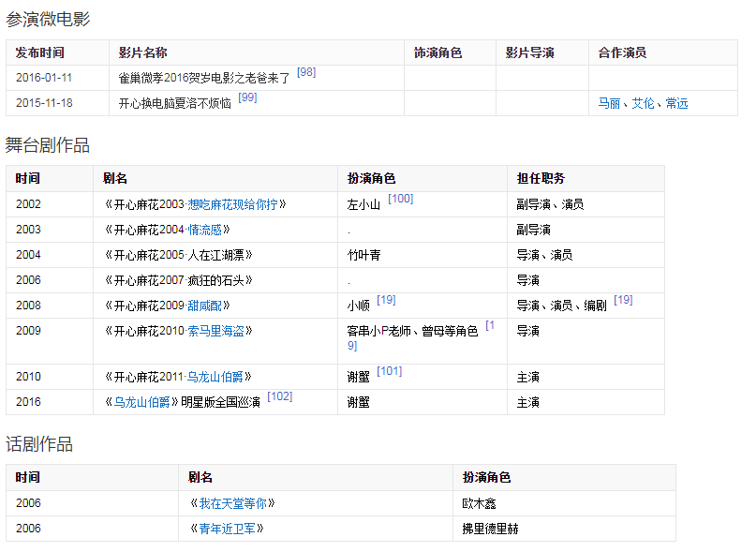
Task: Open reference [19] beside 小顺
Action: 386,300
